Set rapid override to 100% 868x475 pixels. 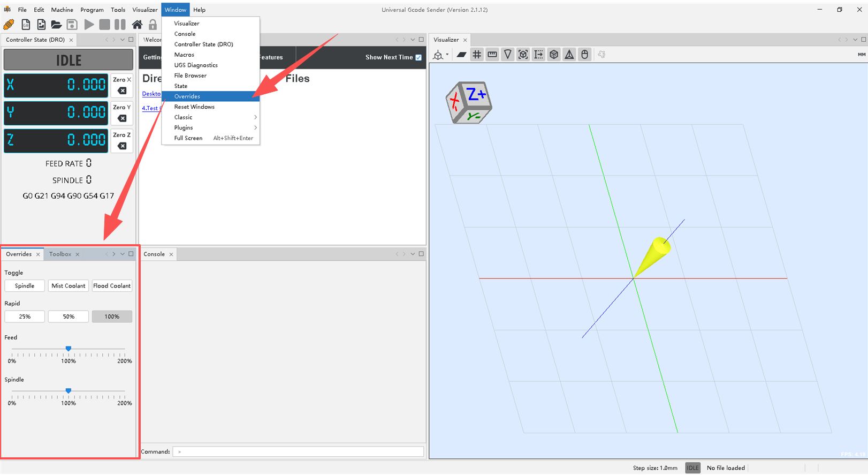pos(112,316)
